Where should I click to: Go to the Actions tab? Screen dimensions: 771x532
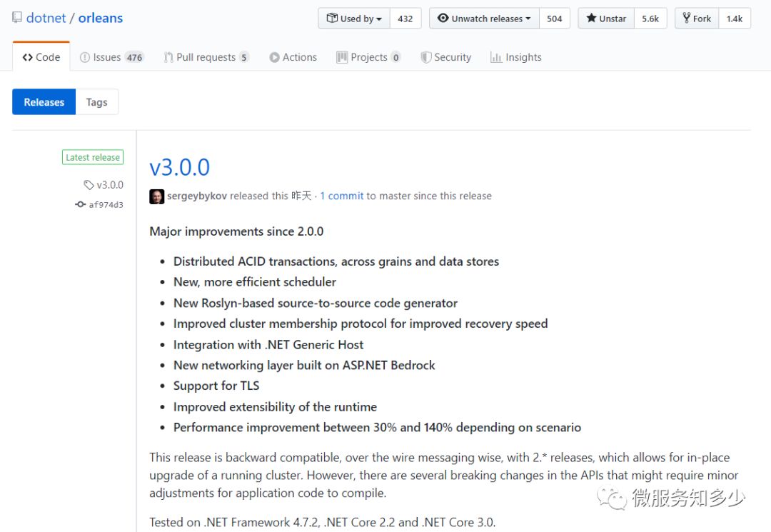point(293,57)
